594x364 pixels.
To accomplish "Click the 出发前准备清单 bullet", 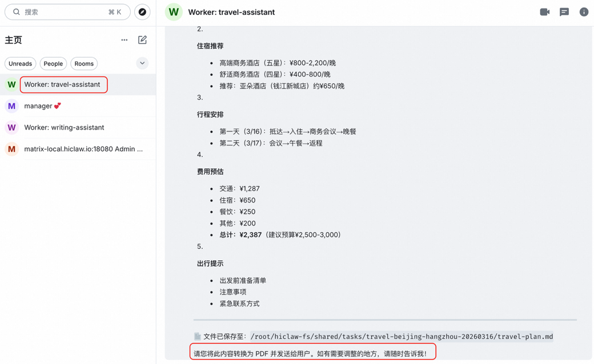I will (243, 280).
